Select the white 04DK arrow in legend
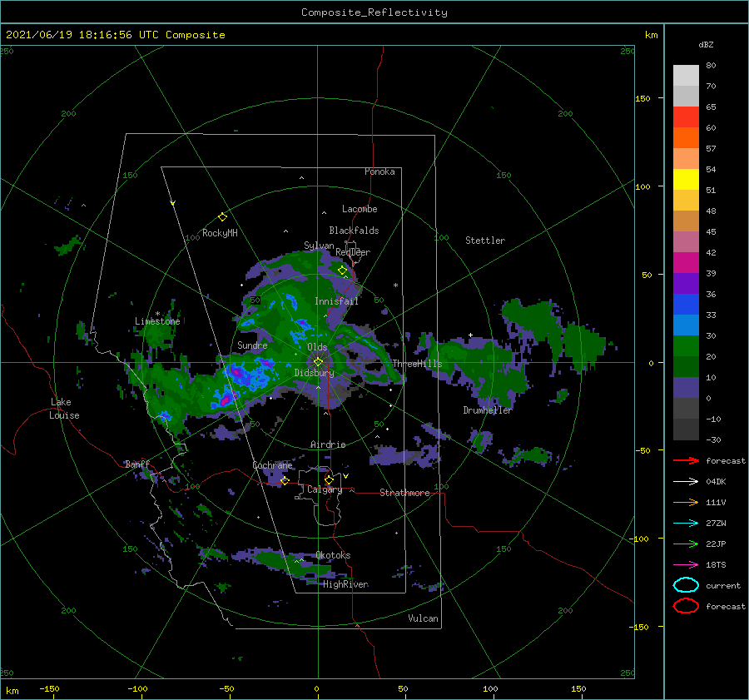749x700 pixels. point(686,481)
